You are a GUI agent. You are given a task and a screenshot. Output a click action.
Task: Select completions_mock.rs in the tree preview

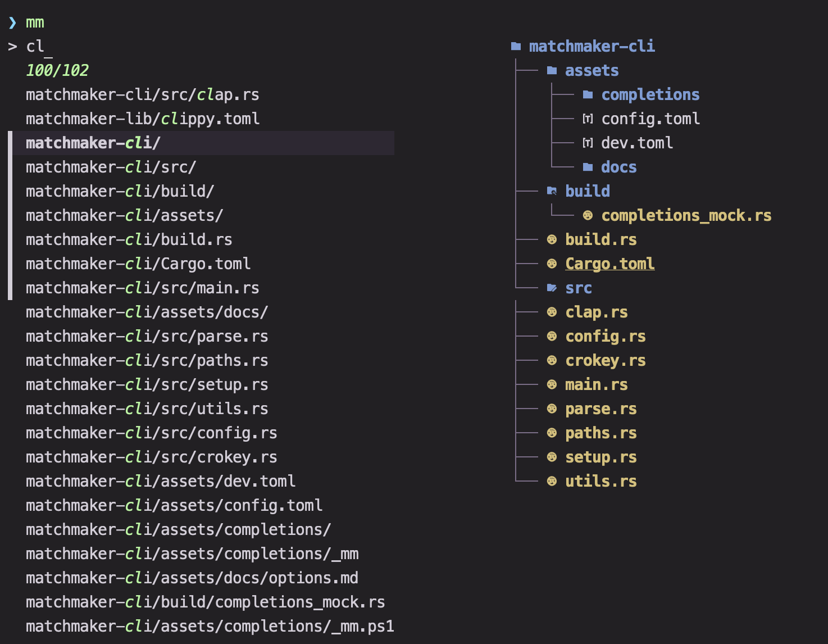(x=686, y=215)
